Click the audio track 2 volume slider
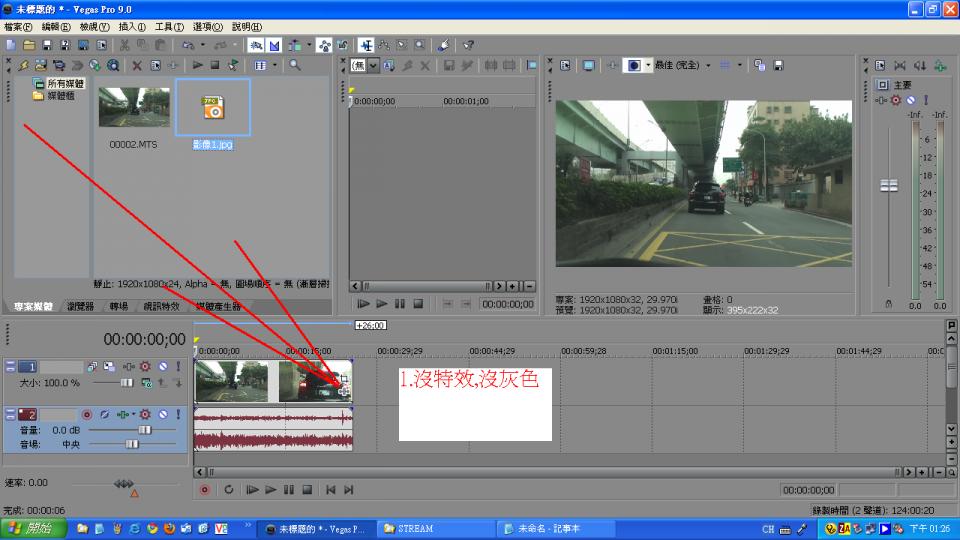Screen dimensions: 960x540 click(144, 429)
